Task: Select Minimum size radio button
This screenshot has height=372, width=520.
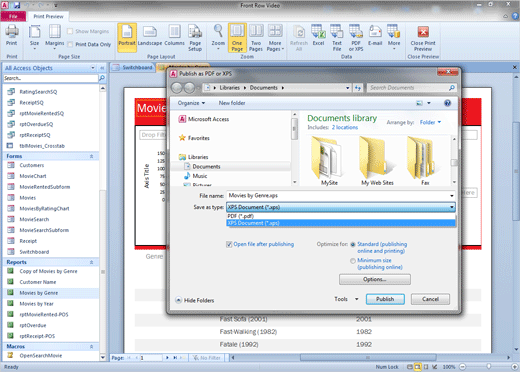Action: pyautogui.click(x=353, y=261)
